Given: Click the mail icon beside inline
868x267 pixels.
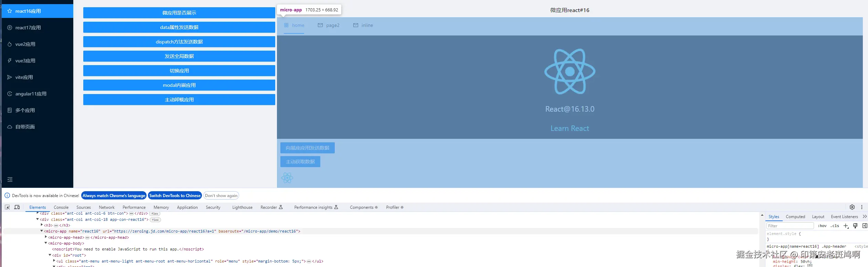Looking at the screenshot, I should pos(356,25).
